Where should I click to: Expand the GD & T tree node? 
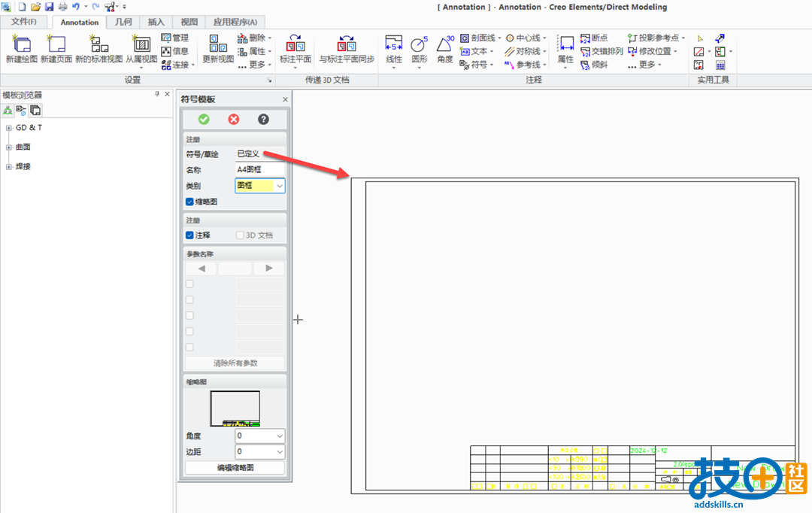coord(9,128)
